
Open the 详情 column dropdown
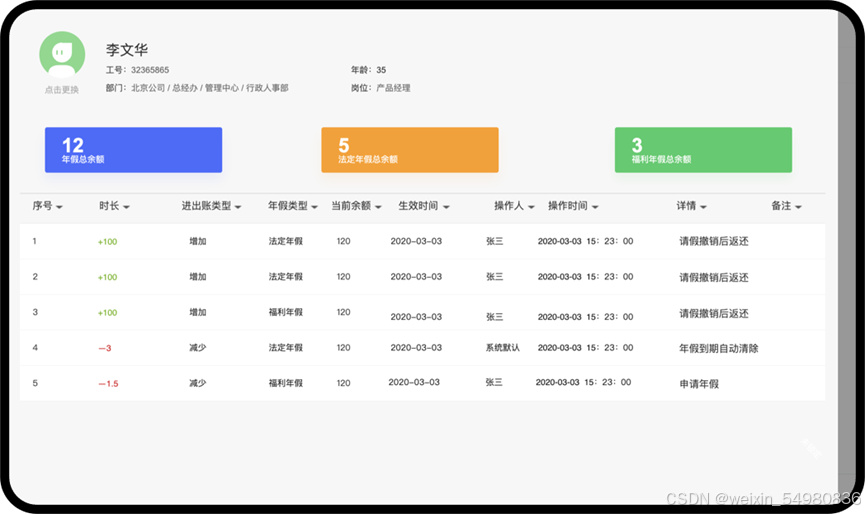click(x=703, y=207)
